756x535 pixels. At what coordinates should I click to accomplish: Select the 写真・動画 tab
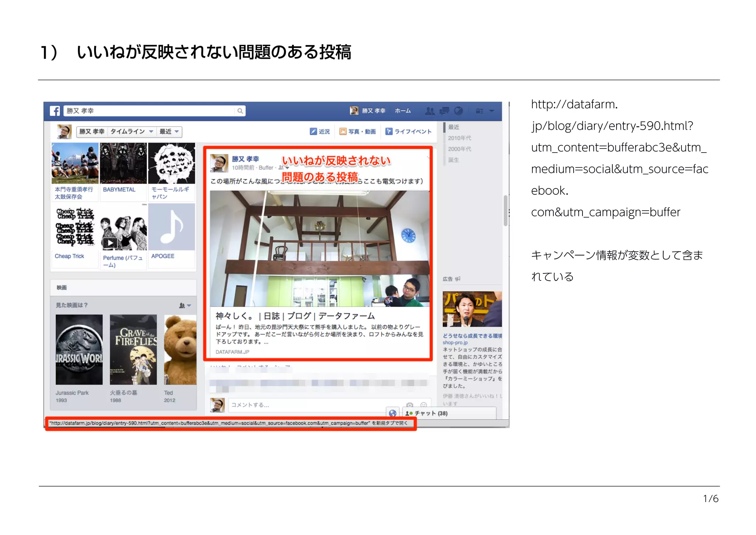[x=358, y=132]
